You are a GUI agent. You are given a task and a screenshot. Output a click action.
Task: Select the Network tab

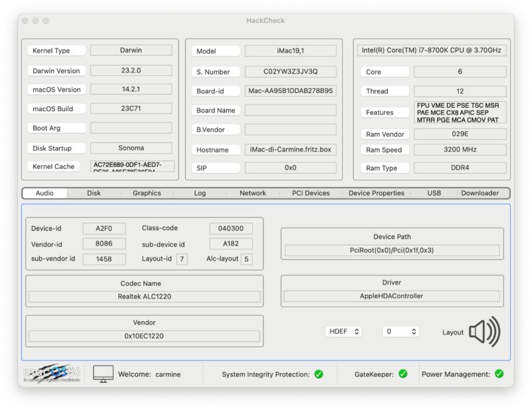tap(253, 193)
